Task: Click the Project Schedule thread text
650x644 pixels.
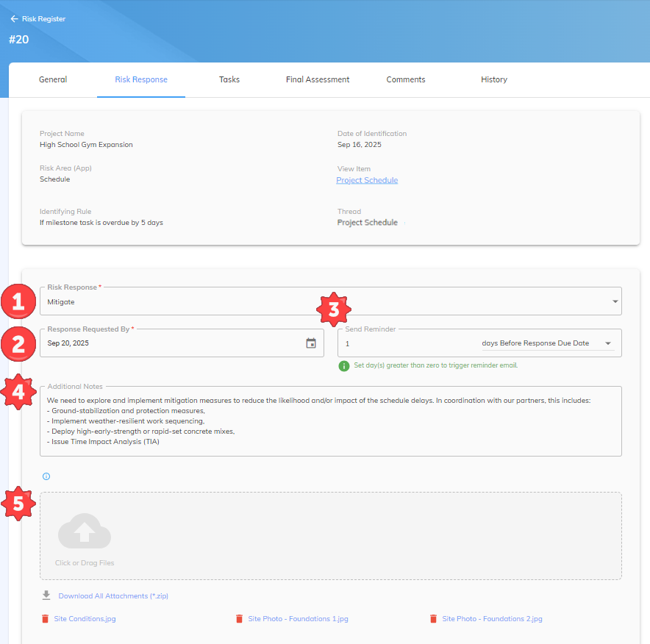Action: pos(368,223)
